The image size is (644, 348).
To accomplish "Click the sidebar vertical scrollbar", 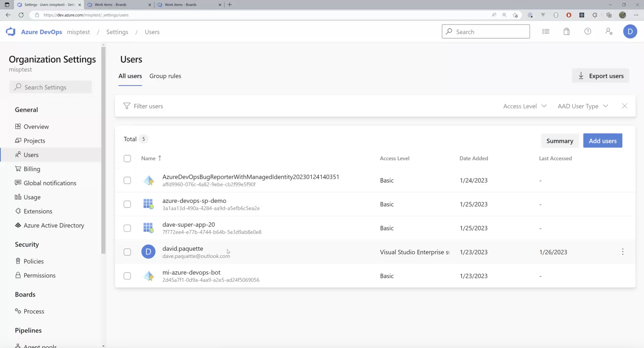I will 103,150.
